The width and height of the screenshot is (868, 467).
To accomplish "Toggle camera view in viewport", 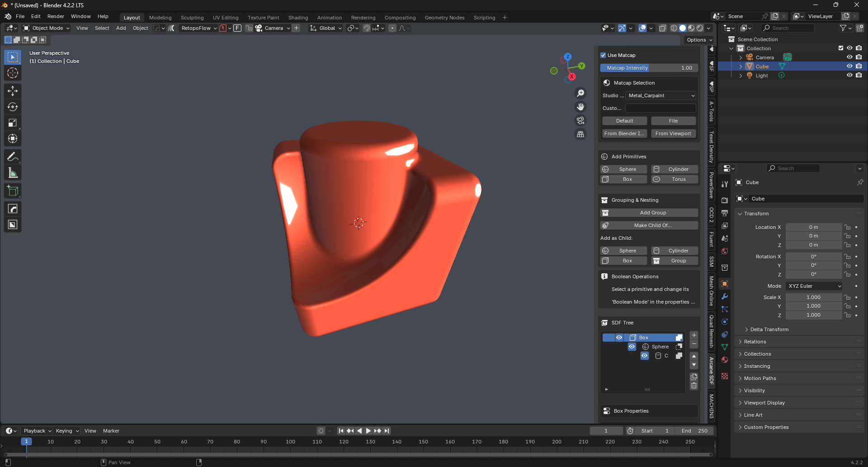I will pyautogui.click(x=580, y=120).
